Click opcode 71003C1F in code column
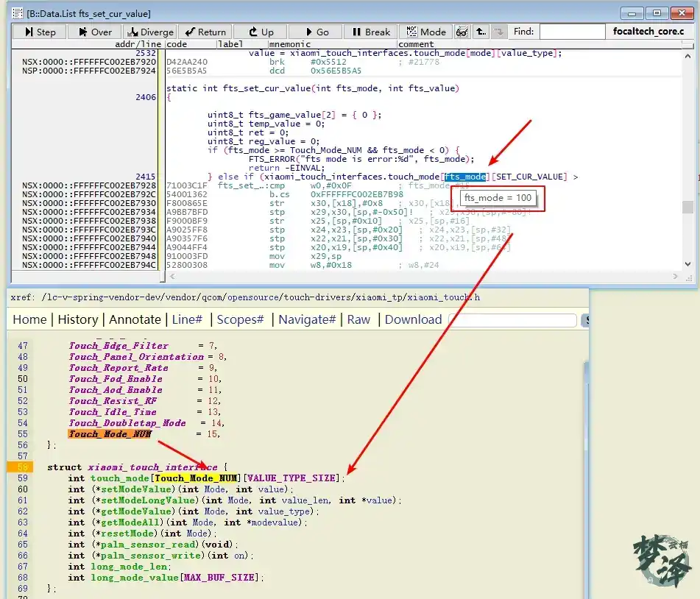700x599 pixels. pyautogui.click(x=187, y=185)
